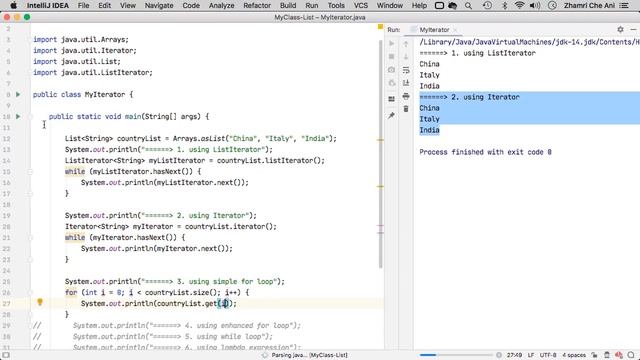
Task: Collapse the main method fold marker
Action: click(30, 116)
